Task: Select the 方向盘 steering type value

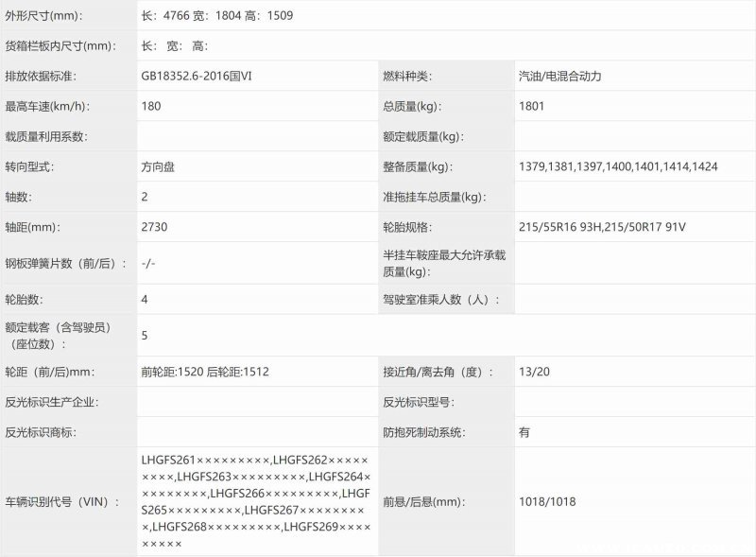Action: pos(158,166)
